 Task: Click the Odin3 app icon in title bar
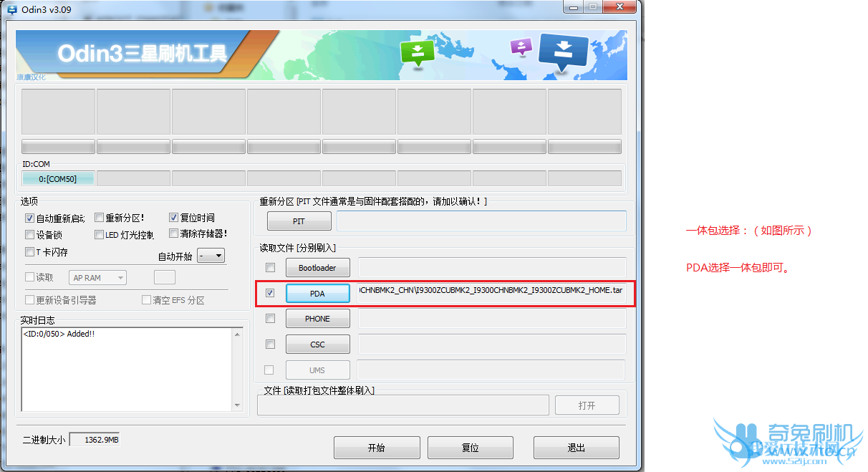coord(12,9)
